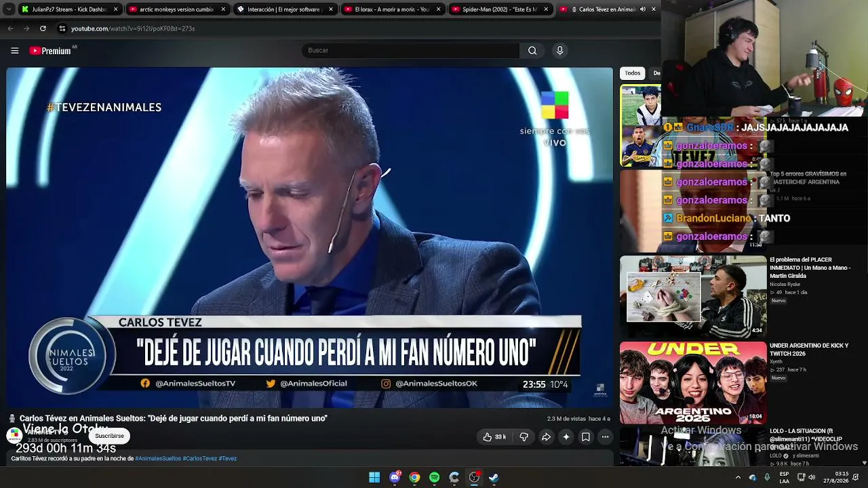Viewport: 868px width, 488px height.
Task: Open El problema del PLACER INMEDIATO thumbnail
Action: coord(693,296)
